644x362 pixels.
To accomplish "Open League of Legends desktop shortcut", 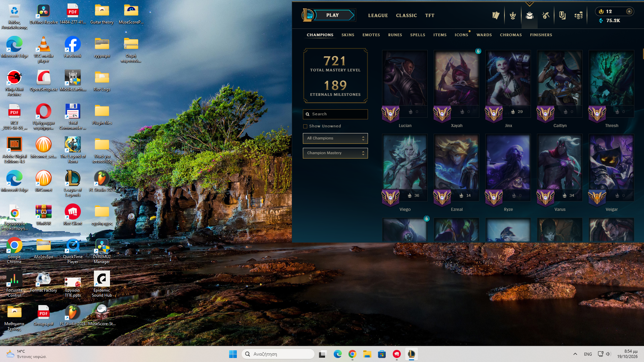I will (x=73, y=184).
